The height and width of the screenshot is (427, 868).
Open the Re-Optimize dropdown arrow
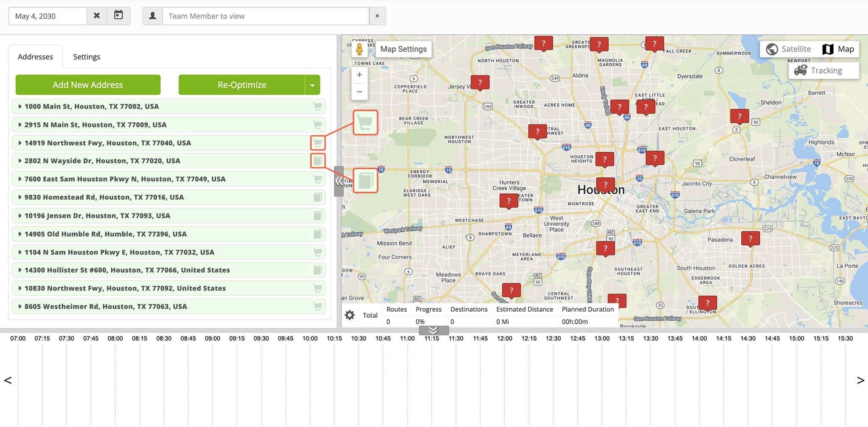pos(312,85)
